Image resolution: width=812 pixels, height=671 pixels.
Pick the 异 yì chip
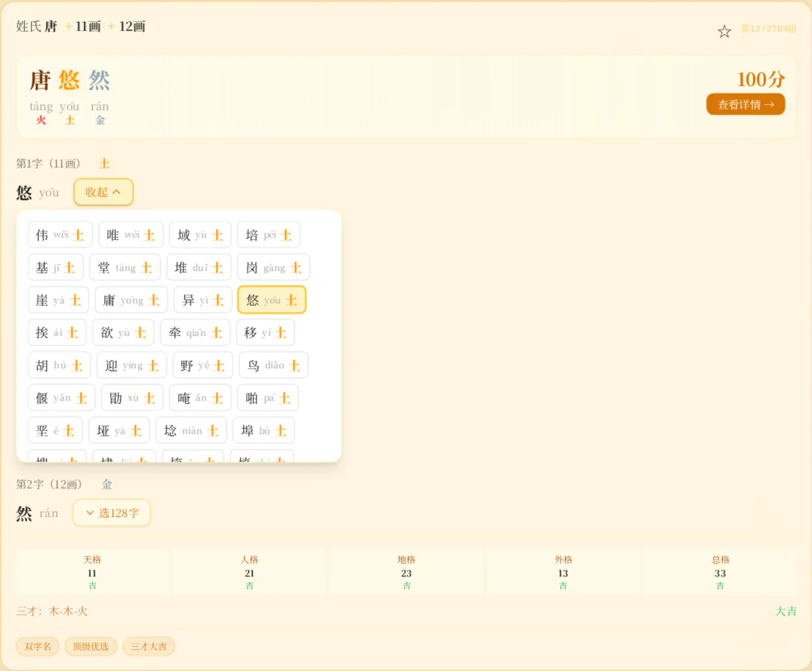point(203,300)
